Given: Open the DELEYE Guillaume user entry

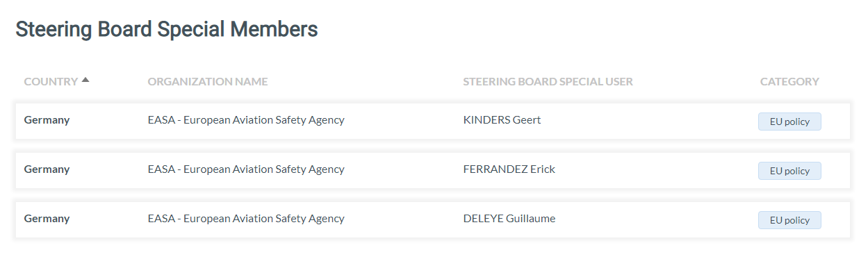Looking at the screenshot, I should (509, 218).
